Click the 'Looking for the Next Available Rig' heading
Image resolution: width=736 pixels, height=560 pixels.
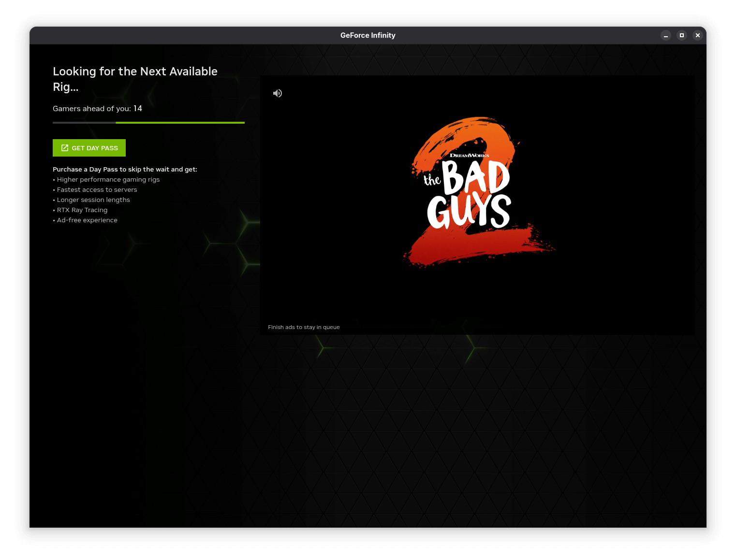pos(135,79)
